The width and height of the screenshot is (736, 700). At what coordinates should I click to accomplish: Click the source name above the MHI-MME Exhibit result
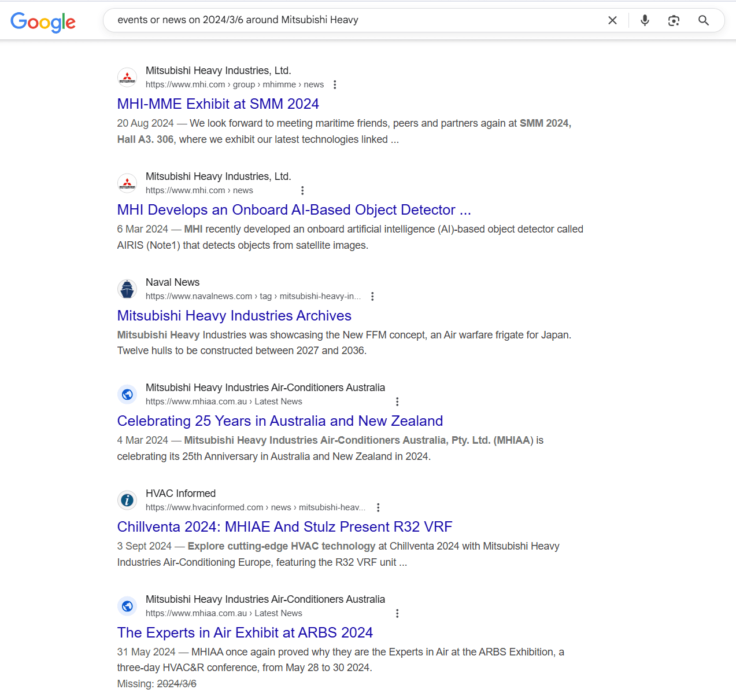click(219, 71)
